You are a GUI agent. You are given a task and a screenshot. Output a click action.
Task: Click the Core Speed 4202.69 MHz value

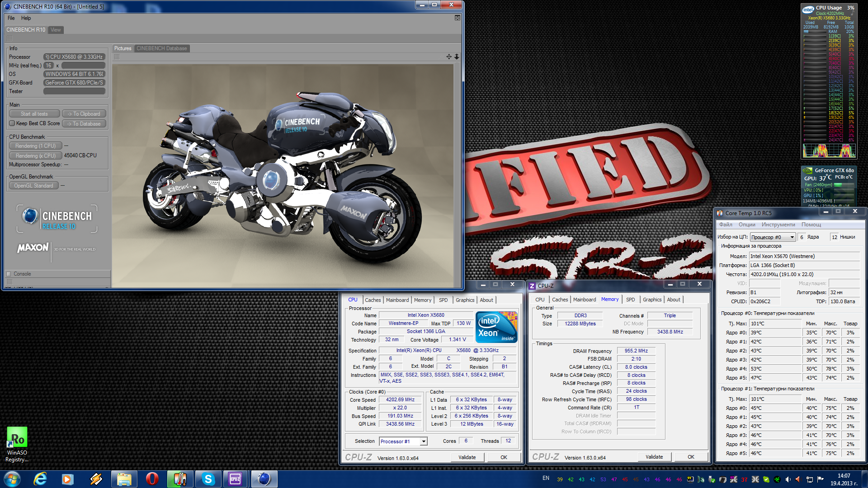pyautogui.click(x=400, y=400)
